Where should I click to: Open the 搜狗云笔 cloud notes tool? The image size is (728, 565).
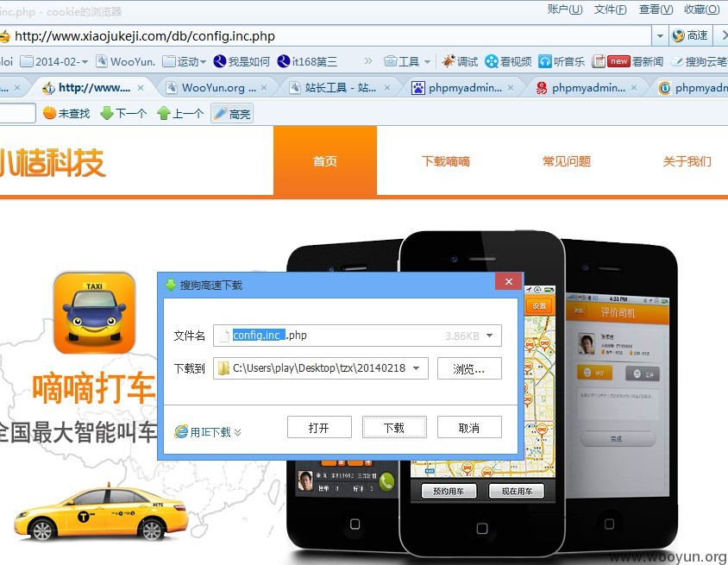pyautogui.click(x=700, y=61)
